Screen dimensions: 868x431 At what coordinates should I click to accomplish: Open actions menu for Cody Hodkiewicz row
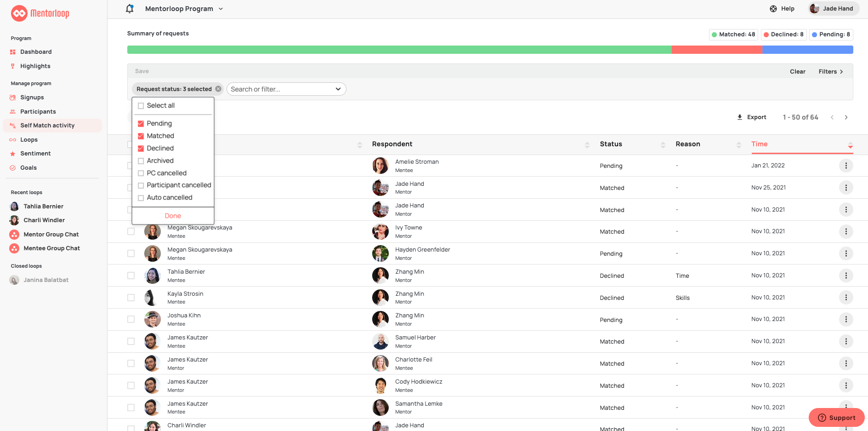point(846,385)
